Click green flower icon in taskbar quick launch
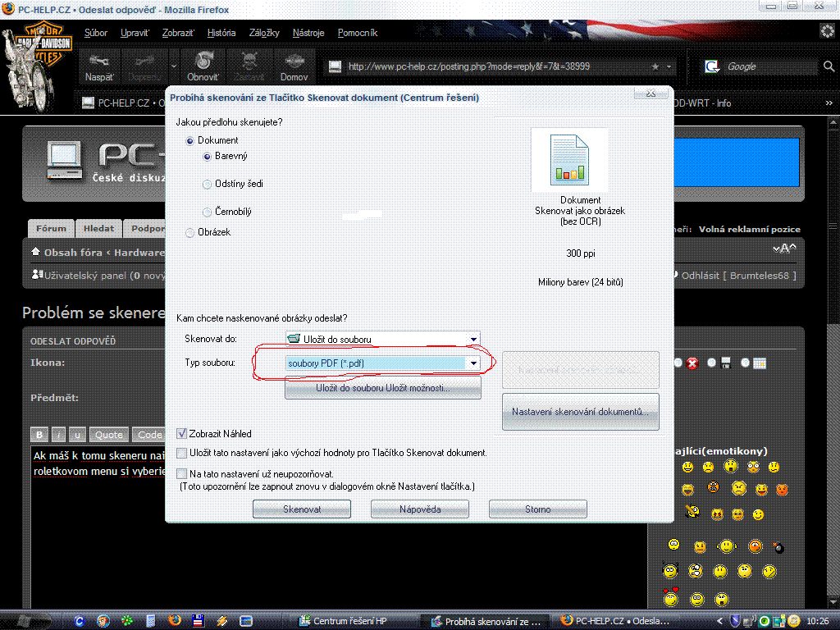Screen dimensions: 840x630 pyautogui.click(x=127, y=621)
